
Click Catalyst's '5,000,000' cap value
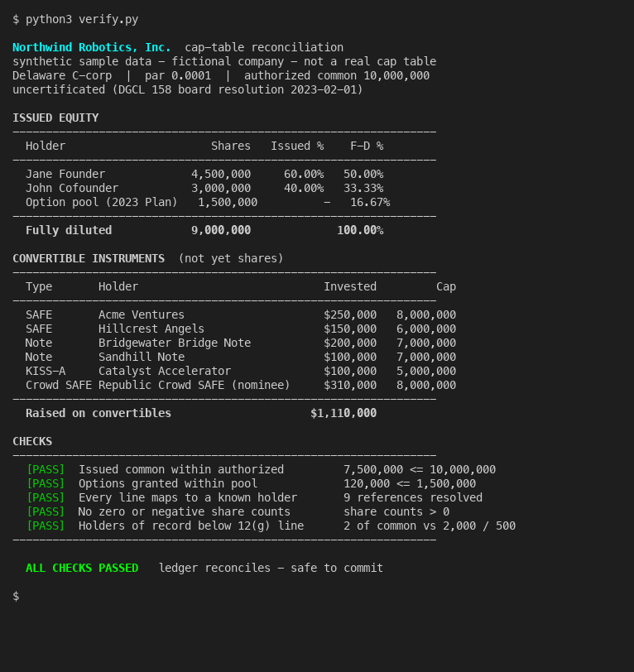pyautogui.click(x=426, y=371)
